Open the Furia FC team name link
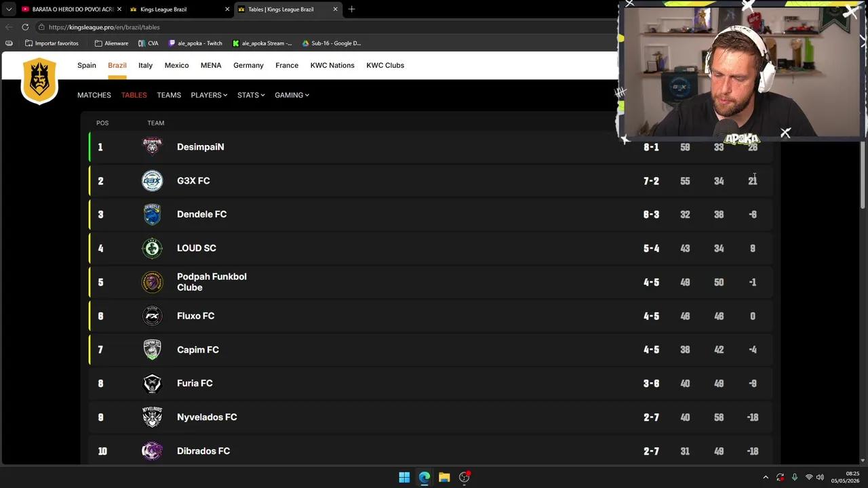Screen dimensions: 868x488 (x=195, y=383)
